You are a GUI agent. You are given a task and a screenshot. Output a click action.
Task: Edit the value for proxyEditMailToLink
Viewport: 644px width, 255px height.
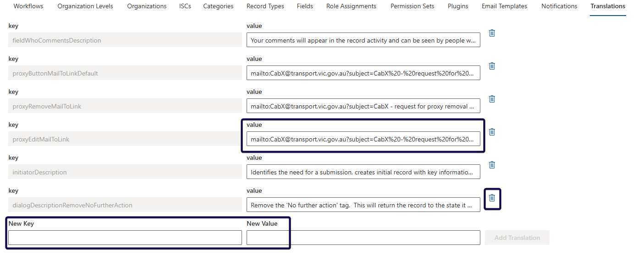coord(363,139)
